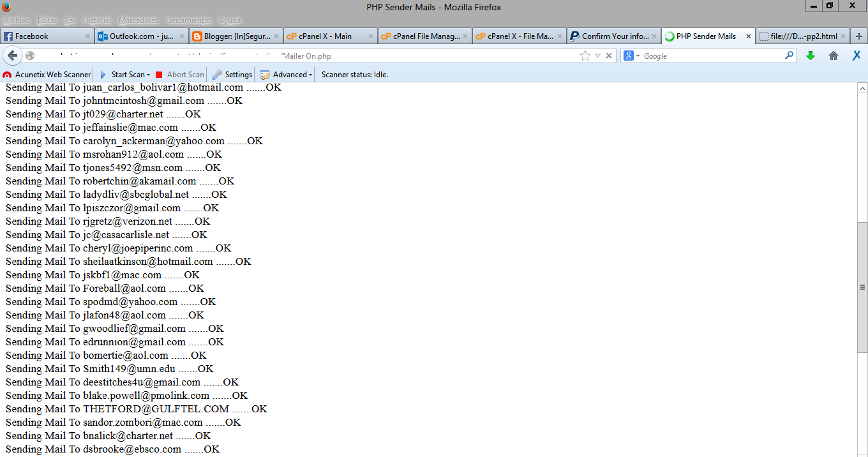Open the address bar history dropdown arrow

point(598,56)
